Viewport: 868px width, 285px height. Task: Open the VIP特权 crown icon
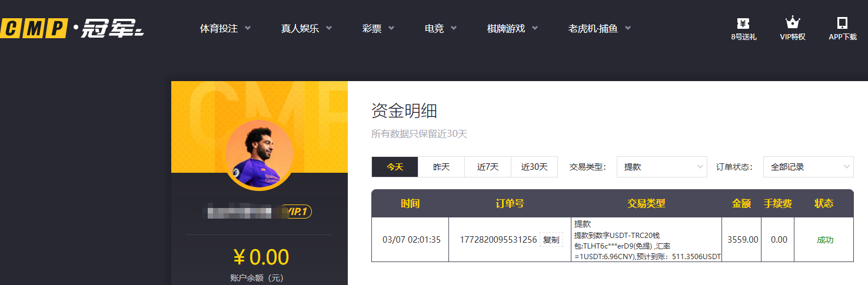793,24
